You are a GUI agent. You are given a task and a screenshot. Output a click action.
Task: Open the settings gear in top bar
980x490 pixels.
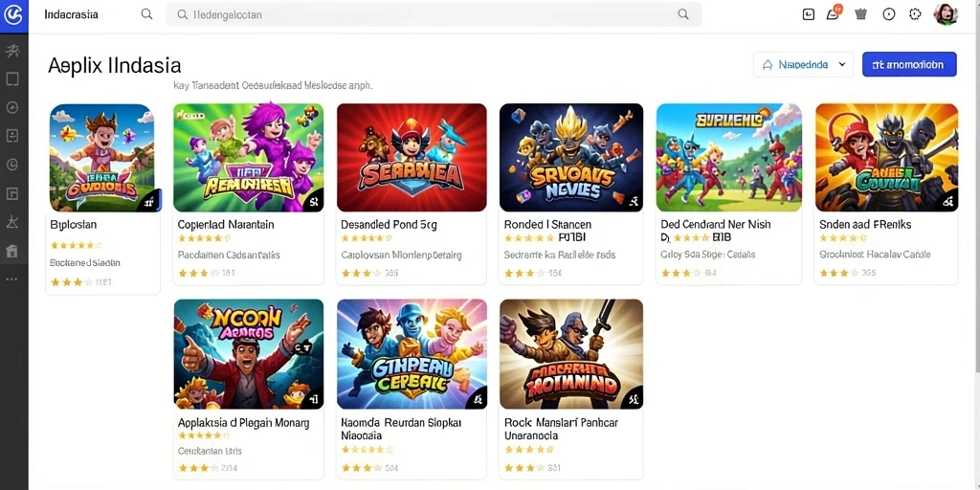tap(915, 14)
